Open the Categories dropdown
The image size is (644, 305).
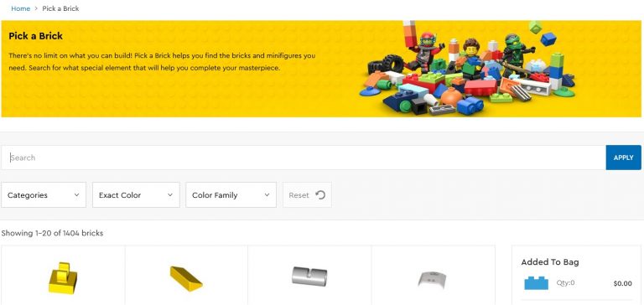(44, 195)
